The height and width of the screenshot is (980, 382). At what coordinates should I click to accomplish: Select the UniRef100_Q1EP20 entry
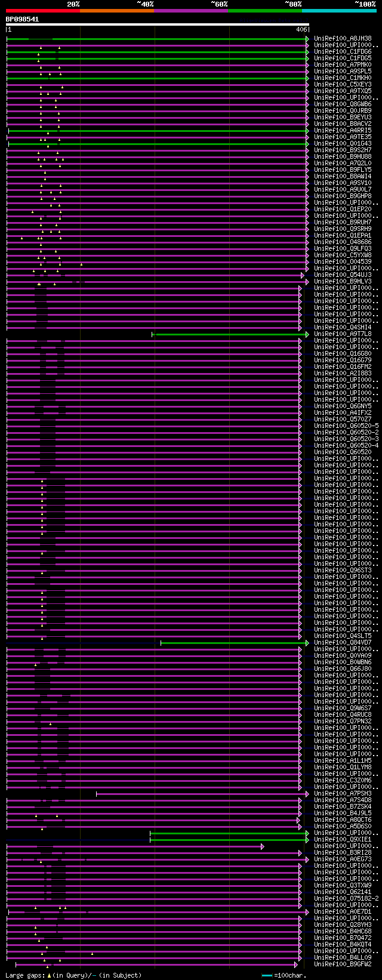click(343, 209)
